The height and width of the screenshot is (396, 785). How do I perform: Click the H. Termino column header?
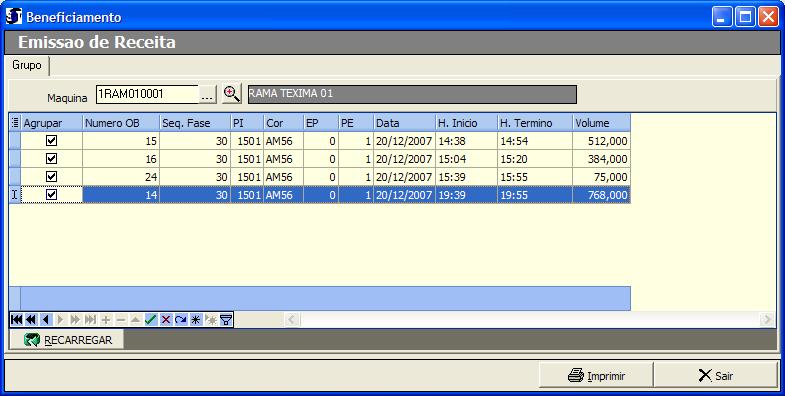pyautogui.click(x=535, y=123)
